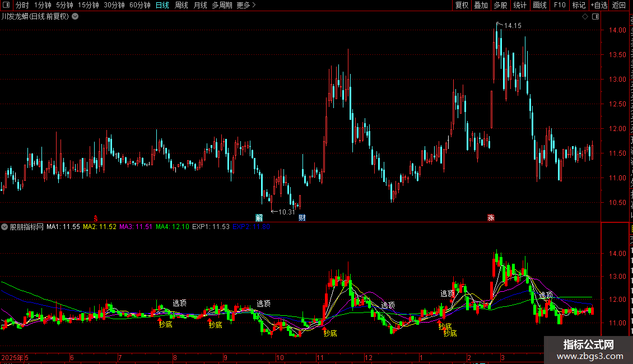Select the 60分钟 period
Screen dimensions: 633x364
[x=140, y=5]
